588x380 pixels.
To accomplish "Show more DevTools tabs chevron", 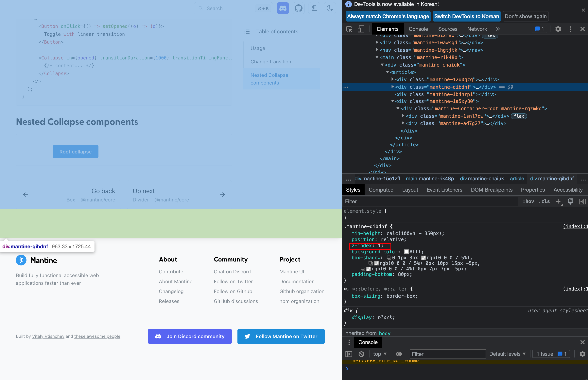I will coord(498,29).
